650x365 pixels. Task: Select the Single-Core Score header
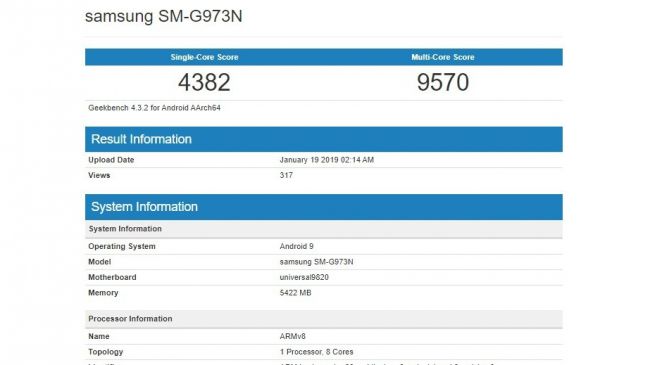tap(204, 57)
